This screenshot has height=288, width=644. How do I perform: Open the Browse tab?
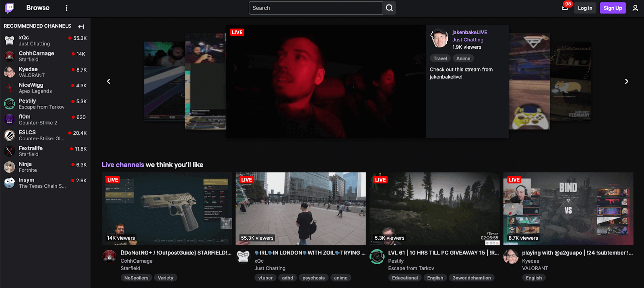38,8
